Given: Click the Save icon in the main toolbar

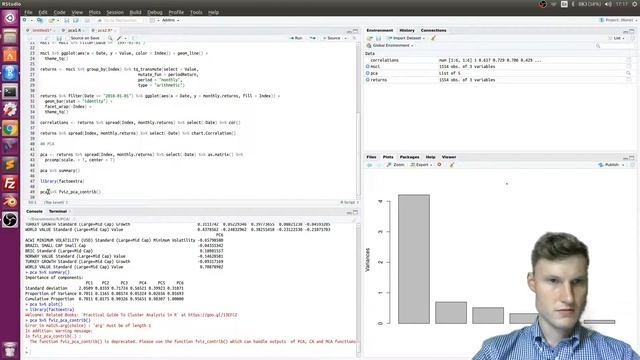Looking at the screenshot, I should click(x=67, y=20).
